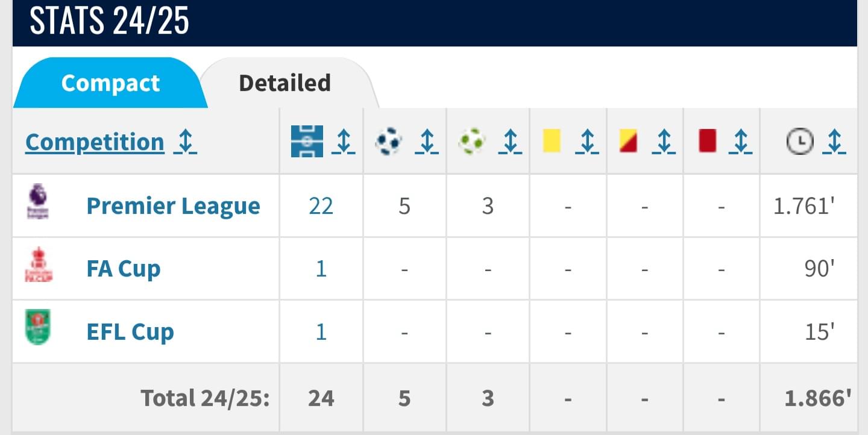This screenshot has height=435, width=868.
Task: Sort minutes played with its arrow
Action: 834,142
